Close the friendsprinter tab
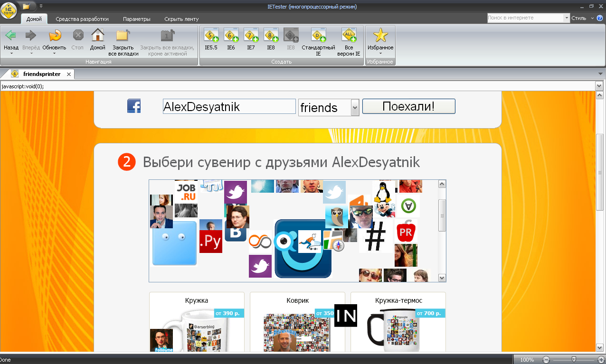 click(x=68, y=75)
